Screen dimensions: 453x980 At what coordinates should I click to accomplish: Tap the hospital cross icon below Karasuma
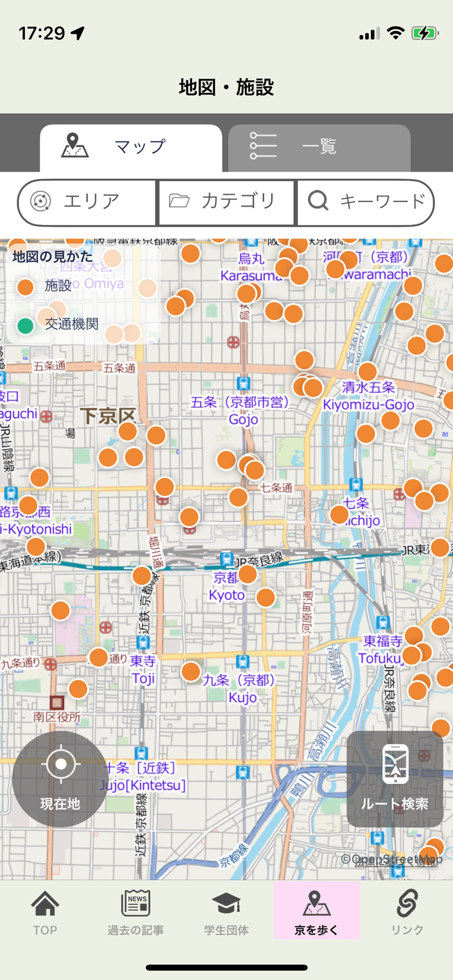tap(233, 342)
